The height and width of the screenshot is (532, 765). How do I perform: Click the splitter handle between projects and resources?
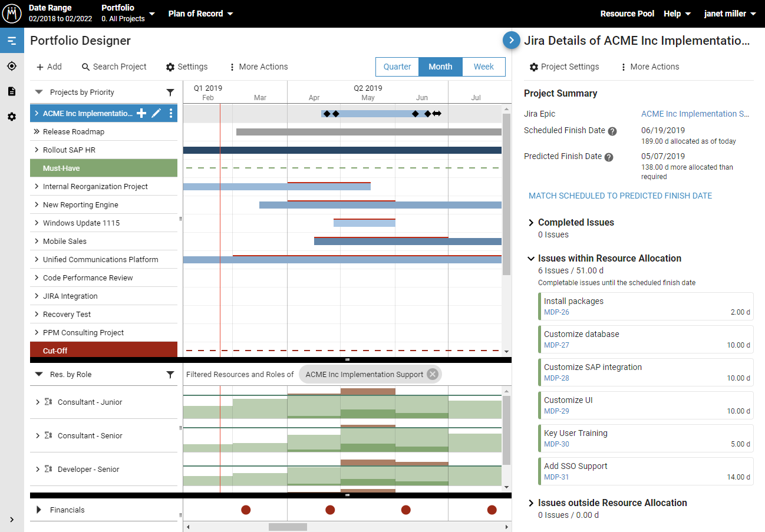point(347,359)
